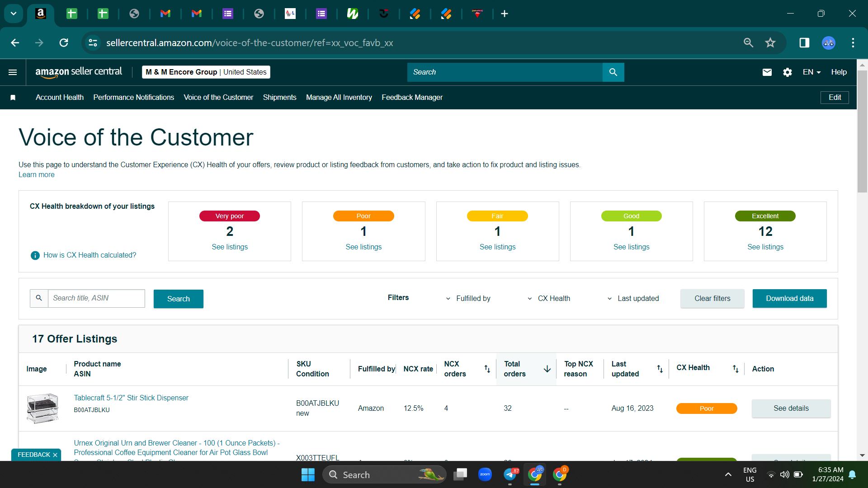Open the Shipments page
The image size is (868, 488).
[280, 98]
